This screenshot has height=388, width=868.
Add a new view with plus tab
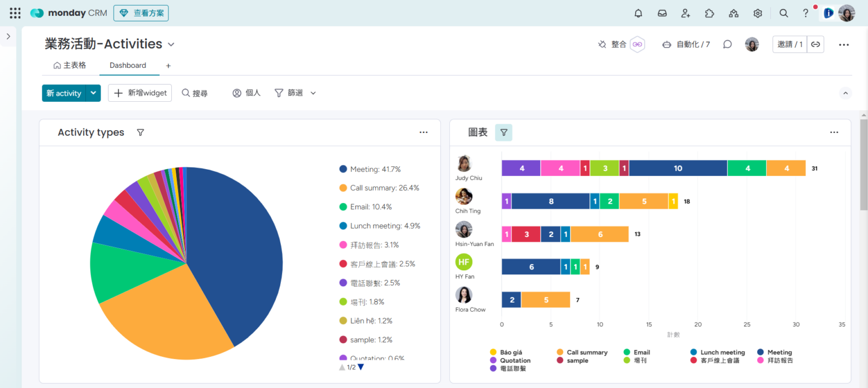coord(168,66)
